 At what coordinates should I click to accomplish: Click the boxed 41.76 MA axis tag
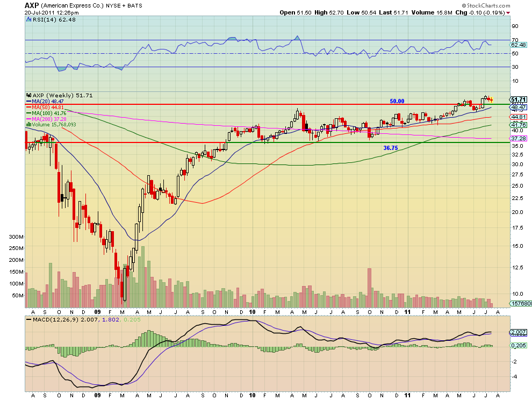(519, 125)
